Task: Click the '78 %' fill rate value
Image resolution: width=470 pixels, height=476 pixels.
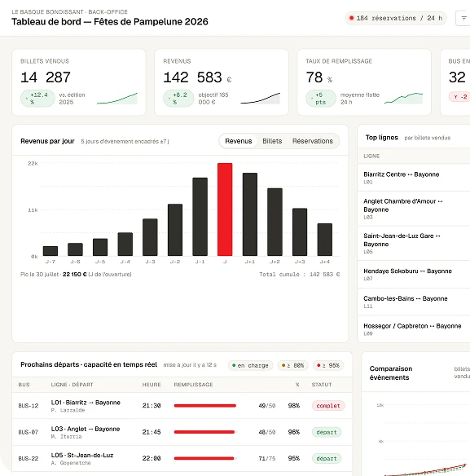Action: (x=318, y=77)
